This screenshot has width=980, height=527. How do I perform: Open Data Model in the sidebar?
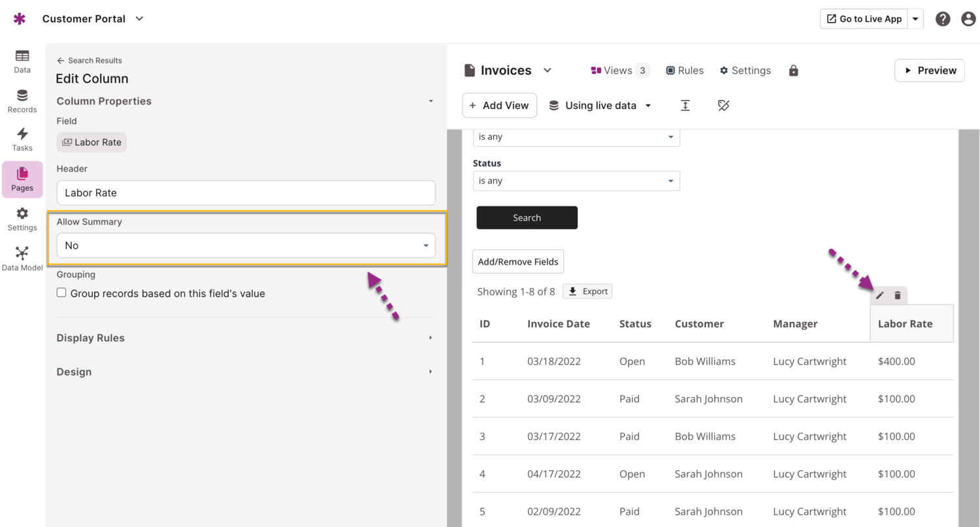coord(22,259)
